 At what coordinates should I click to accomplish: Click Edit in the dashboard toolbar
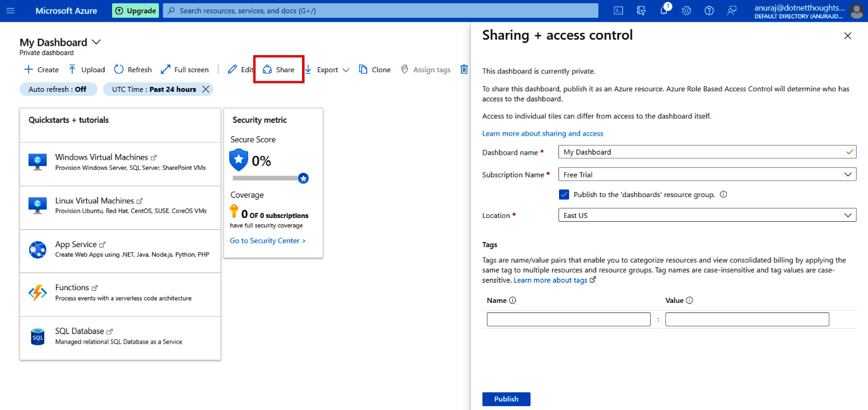pos(241,70)
